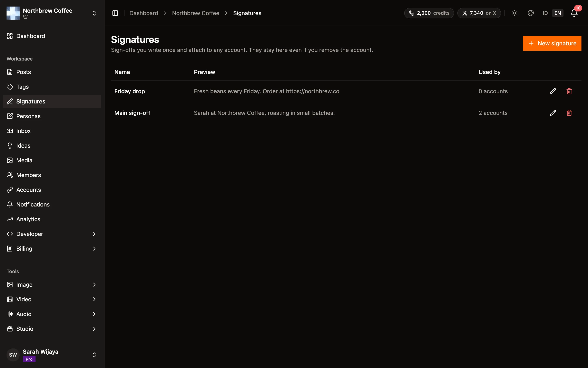Screen dimensions: 588x368
Task: Click the Ideas lightbulb icon
Action: click(x=10, y=146)
